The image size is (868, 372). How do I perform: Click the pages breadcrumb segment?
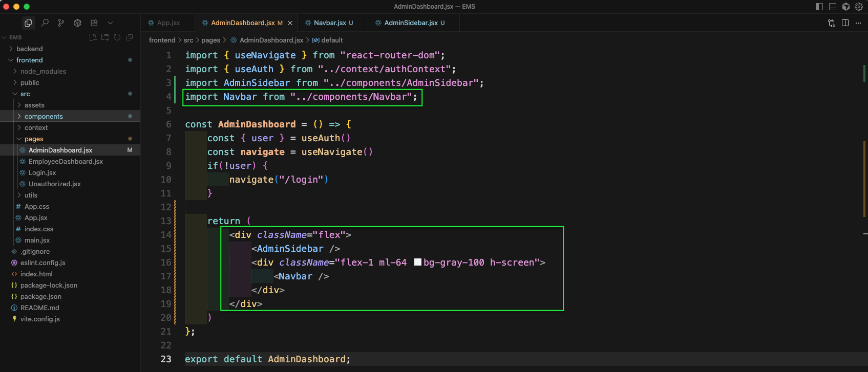[x=210, y=40]
